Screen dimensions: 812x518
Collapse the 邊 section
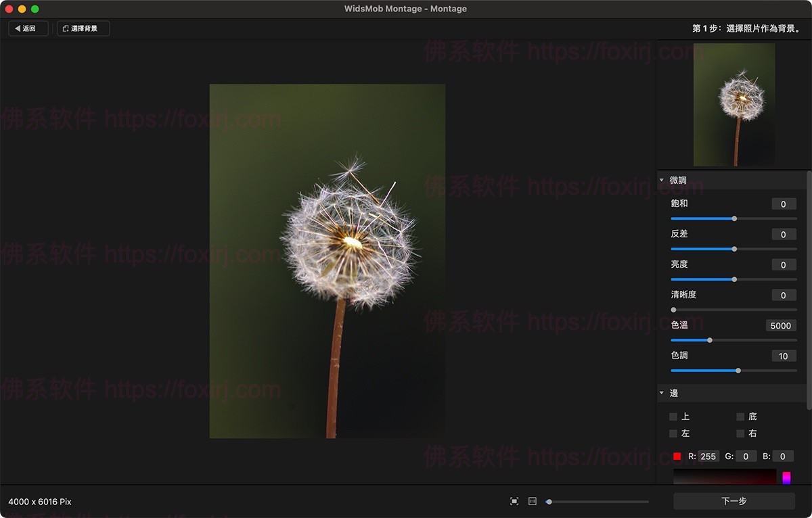coord(662,393)
